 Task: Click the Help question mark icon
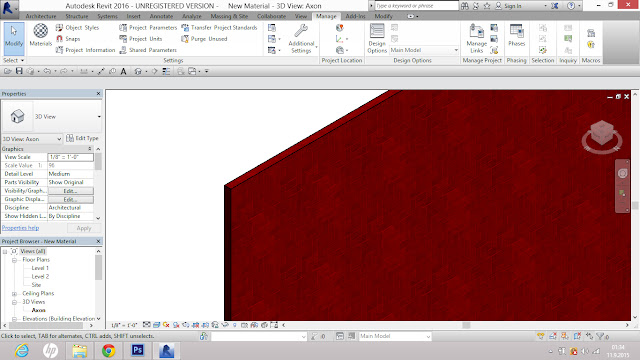[571, 6]
